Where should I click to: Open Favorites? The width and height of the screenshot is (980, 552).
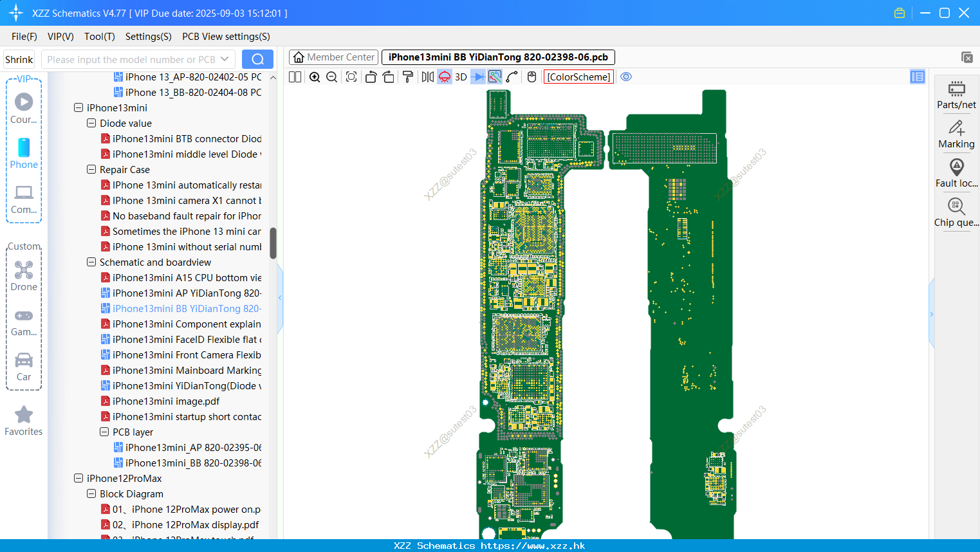(24, 421)
